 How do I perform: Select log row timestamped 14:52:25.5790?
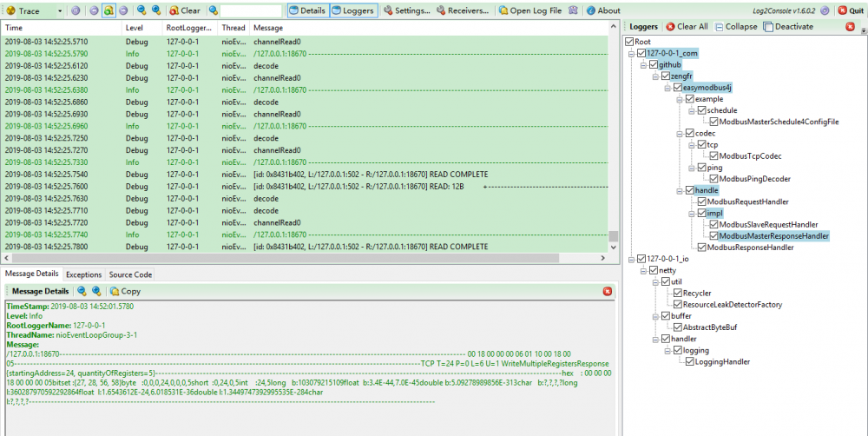pos(305,54)
